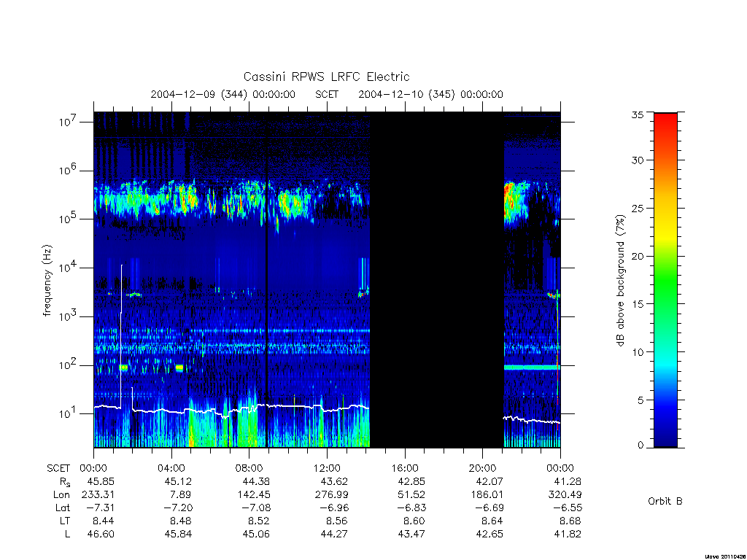This screenshot has width=747, height=560.
Task: Click the colorbar tick label 20
Action: (x=638, y=256)
